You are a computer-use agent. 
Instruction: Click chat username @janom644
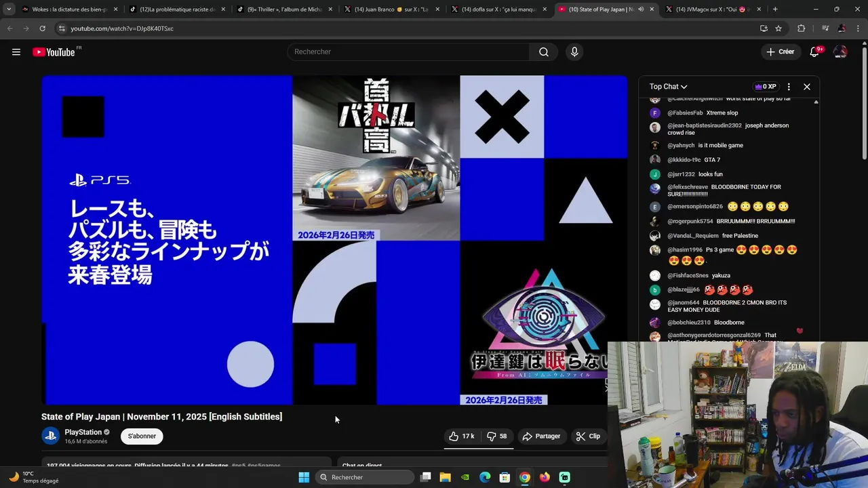tap(684, 303)
